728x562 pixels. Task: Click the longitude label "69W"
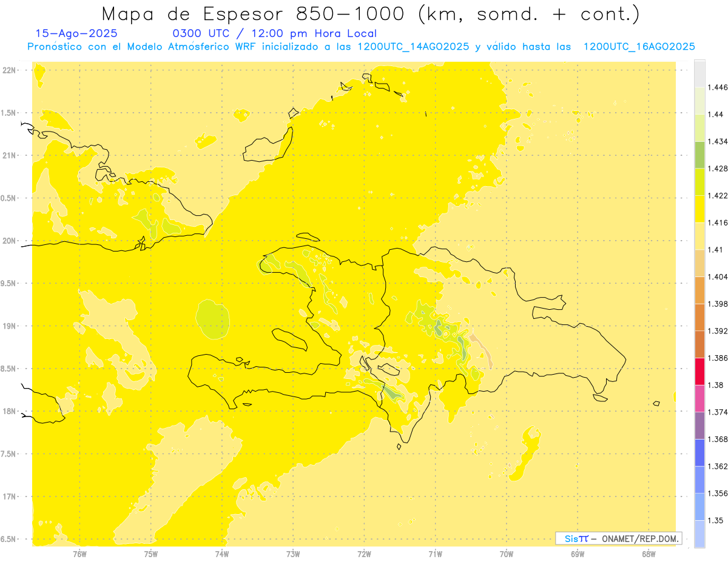(x=578, y=554)
